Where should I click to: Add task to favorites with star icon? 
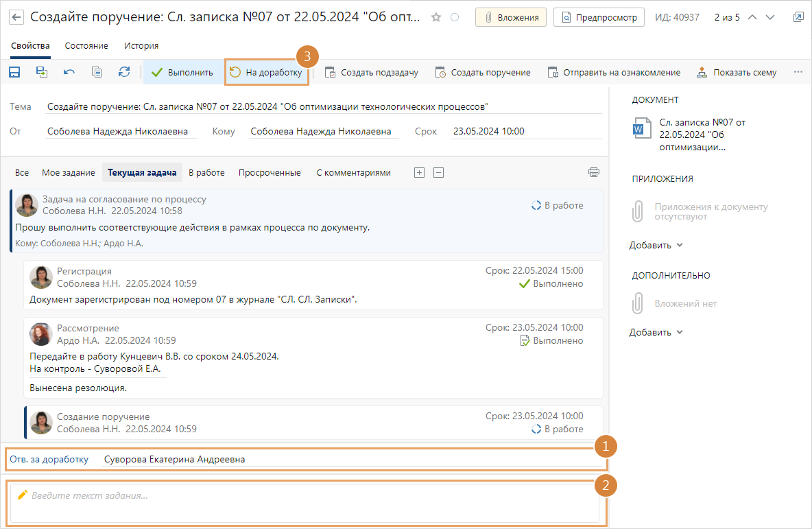point(436,17)
